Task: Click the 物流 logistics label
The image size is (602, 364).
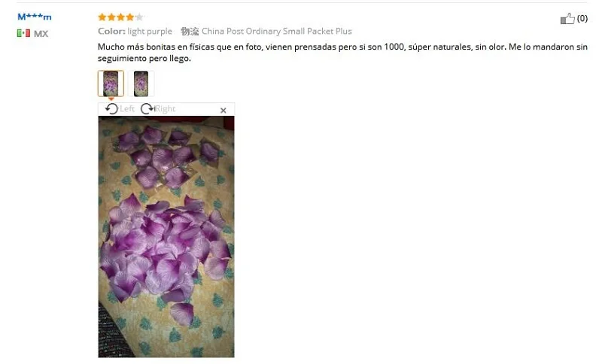Action: [x=190, y=32]
